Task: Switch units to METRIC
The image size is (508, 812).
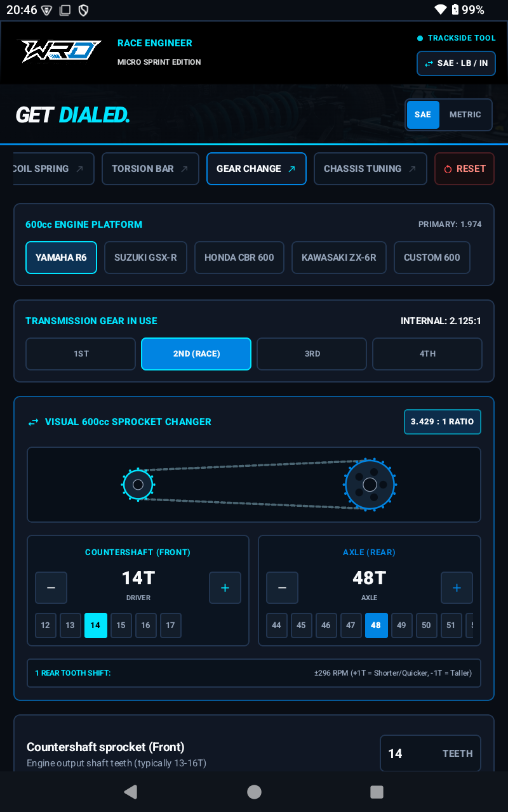Action: 465,115
